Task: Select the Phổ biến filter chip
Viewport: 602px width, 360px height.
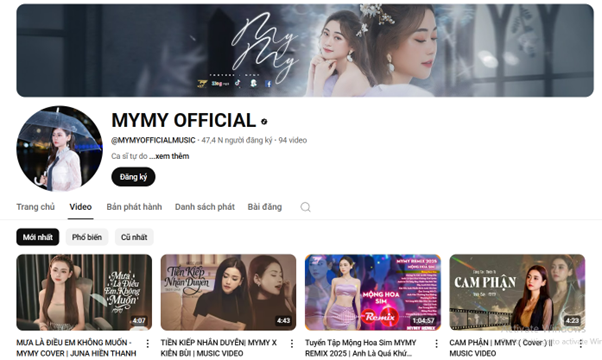Action: (x=87, y=237)
